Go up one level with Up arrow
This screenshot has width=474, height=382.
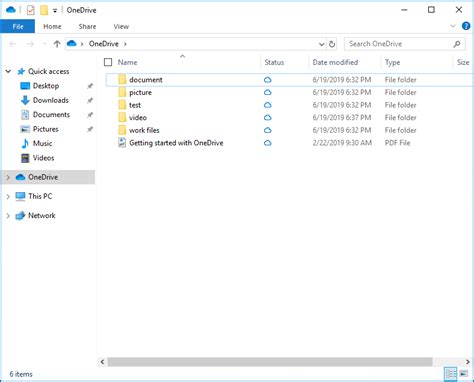pyautogui.click(x=57, y=44)
